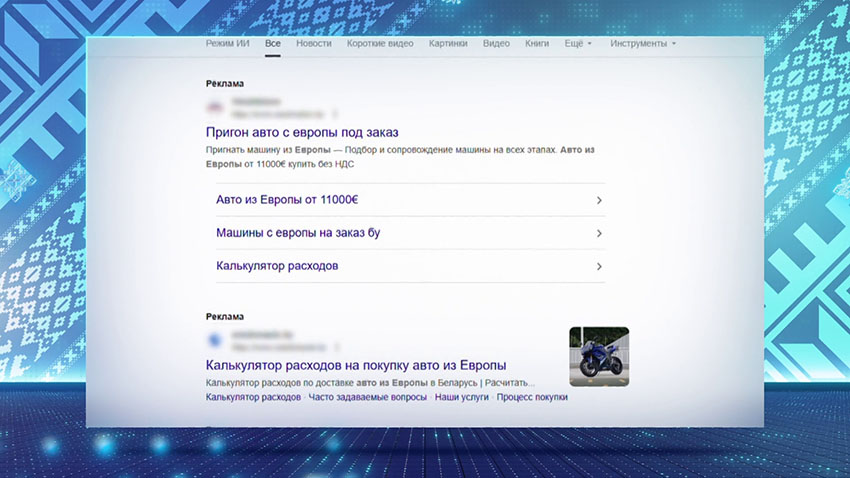Open the 'Калькулятор расходов' row arrow

click(x=598, y=266)
